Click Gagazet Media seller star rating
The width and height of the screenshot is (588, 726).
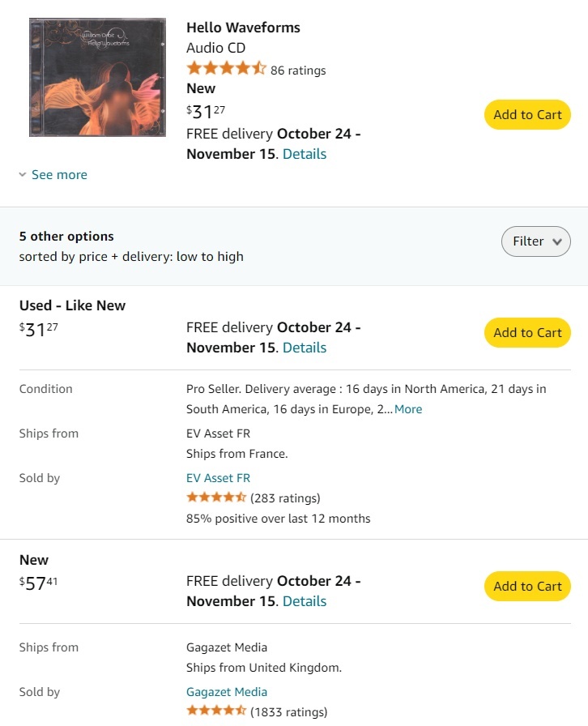(x=216, y=711)
